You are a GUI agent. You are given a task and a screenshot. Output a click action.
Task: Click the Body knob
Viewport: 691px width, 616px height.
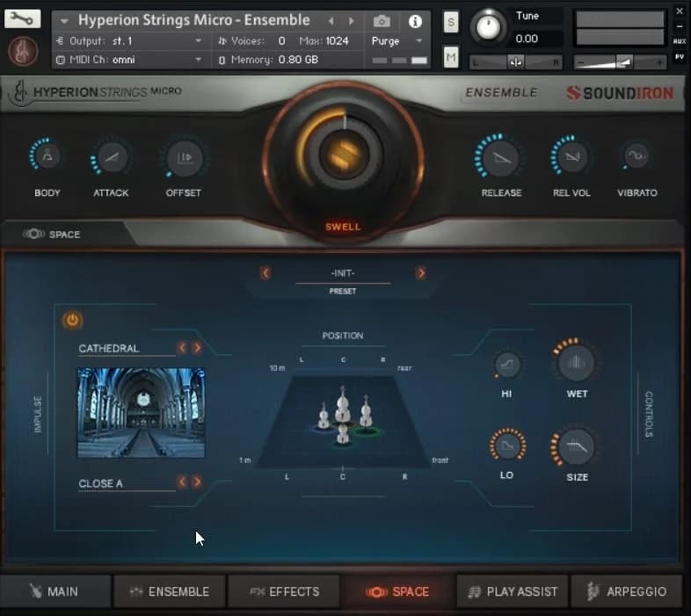pyautogui.click(x=47, y=156)
